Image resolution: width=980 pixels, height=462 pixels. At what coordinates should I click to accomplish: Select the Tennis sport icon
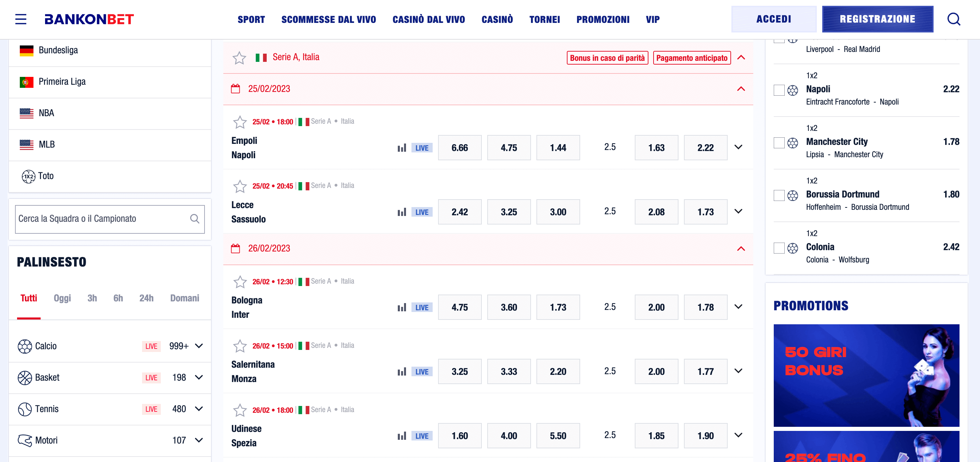[25, 409]
